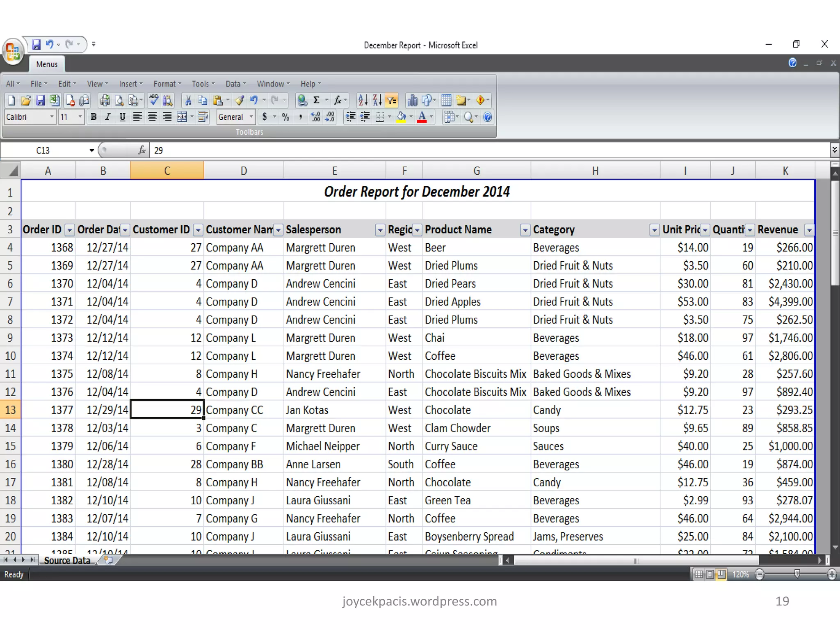Open the Salesperson column filter dropdown
This screenshot has height=630, width=840.
[380, 230]
